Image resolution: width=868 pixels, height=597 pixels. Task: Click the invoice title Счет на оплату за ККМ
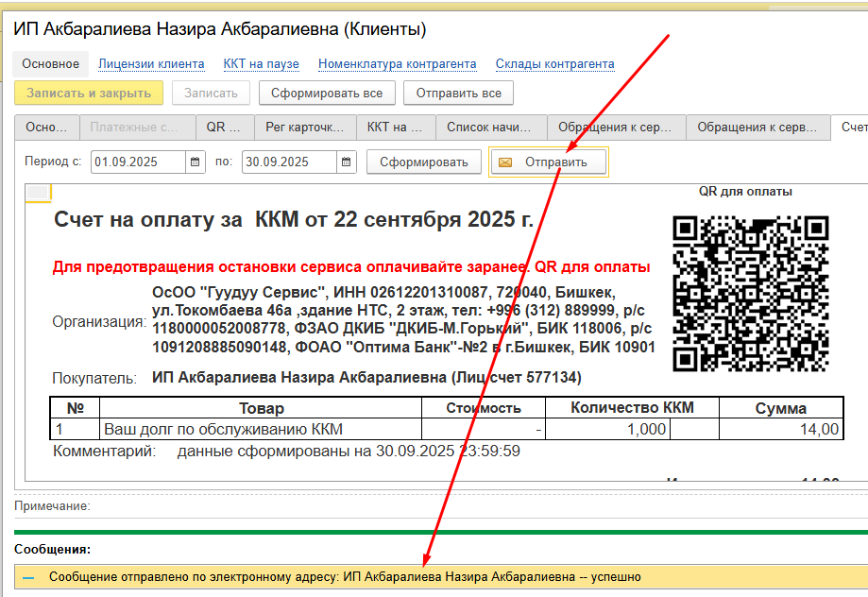(x=294, y=220)
